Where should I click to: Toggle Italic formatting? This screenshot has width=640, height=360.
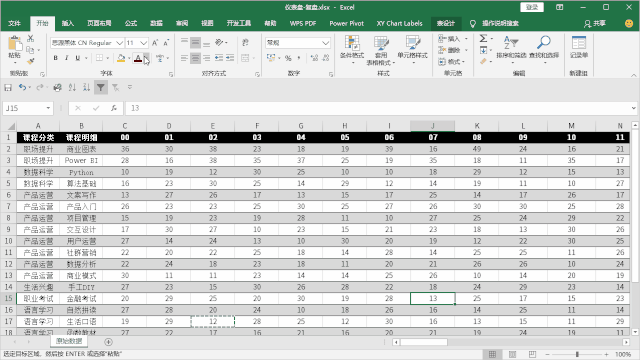tap(67, 58)
